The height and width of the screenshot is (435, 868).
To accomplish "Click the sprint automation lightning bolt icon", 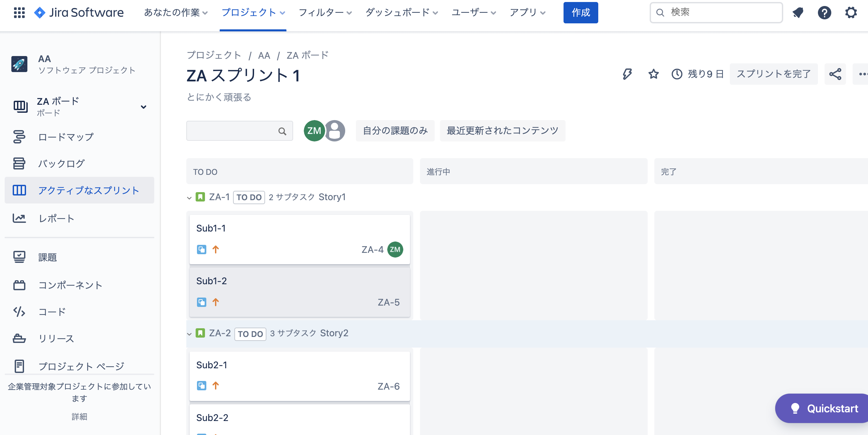I will coord(627,74).
